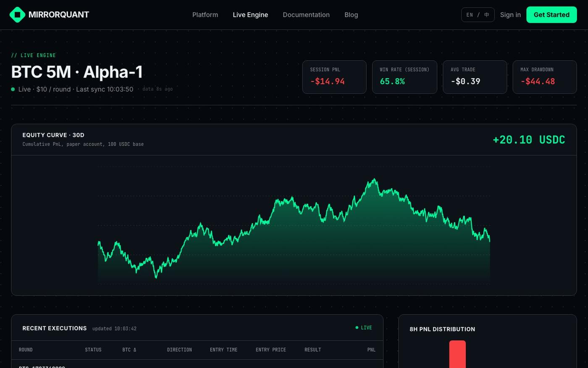This screenshot has width=588, height=368.
Task: Click the LIVE indicator in Recent Executions
Action: point(364,328)
